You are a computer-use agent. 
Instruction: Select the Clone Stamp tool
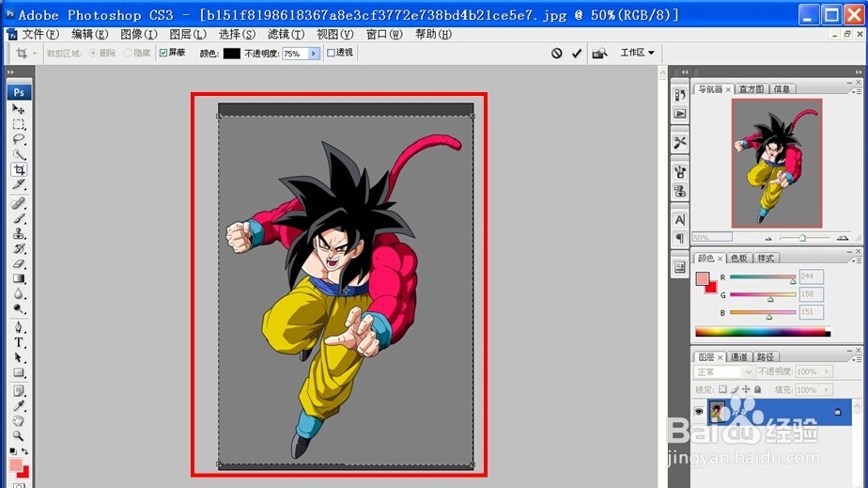pyautogui.click(x=19, y=233)
